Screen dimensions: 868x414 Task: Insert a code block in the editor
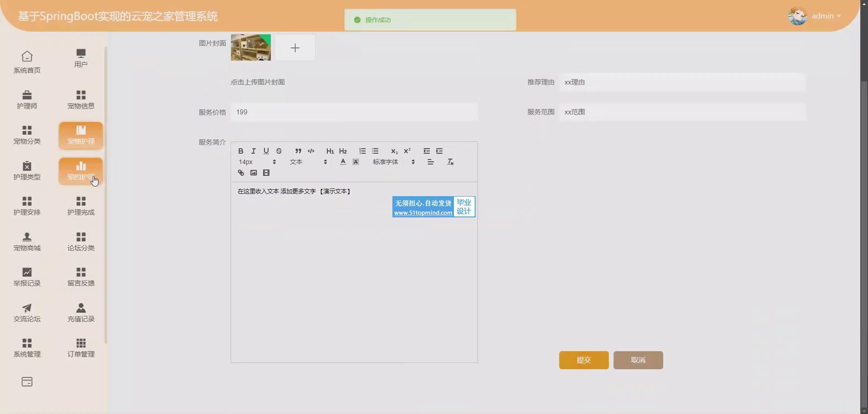[x=311, y=151]
